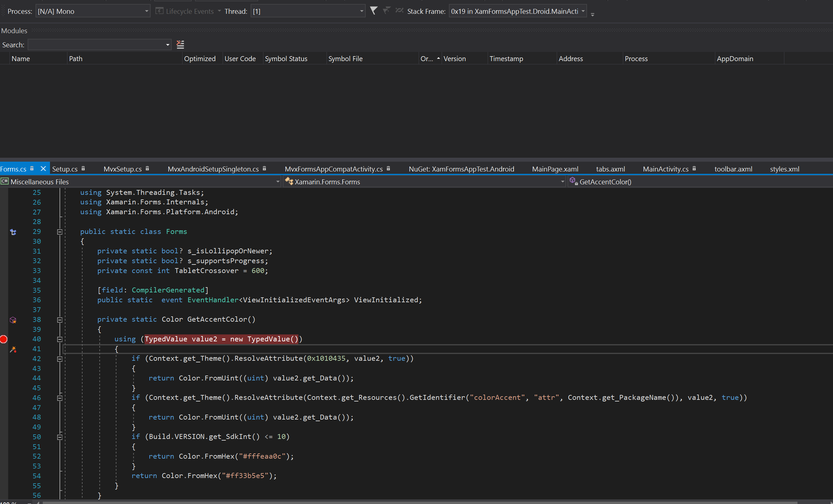Switch to the tabs.axml tab

pyautogui.click(x=611, y=169)
